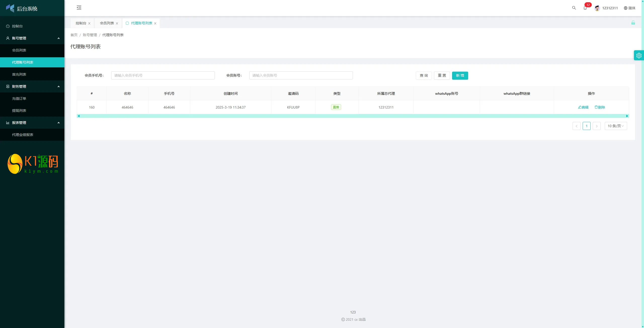Viewport: 644px width, 328px height.
Task: Switch to the 控制台 tab
Action: click(x=81, y=23)
